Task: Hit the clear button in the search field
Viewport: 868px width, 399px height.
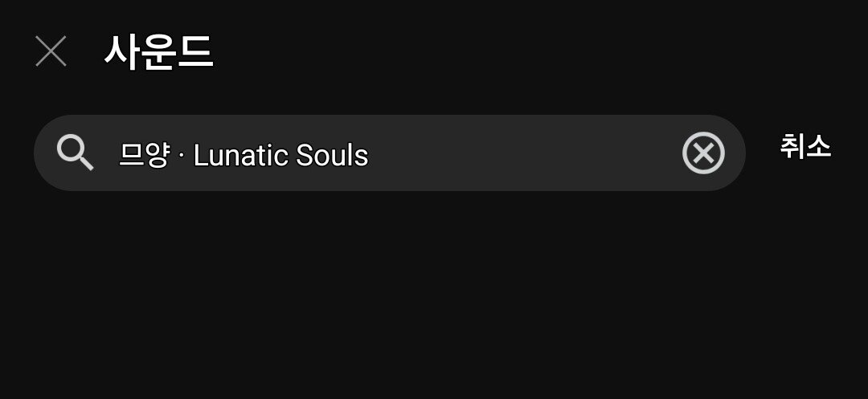Action: point(703,153)
